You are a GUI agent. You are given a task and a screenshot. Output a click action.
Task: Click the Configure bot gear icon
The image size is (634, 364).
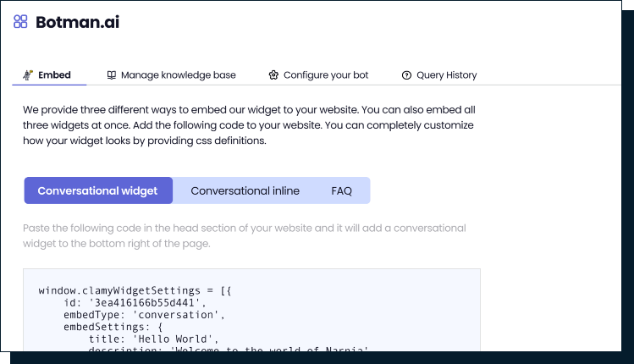273,75
